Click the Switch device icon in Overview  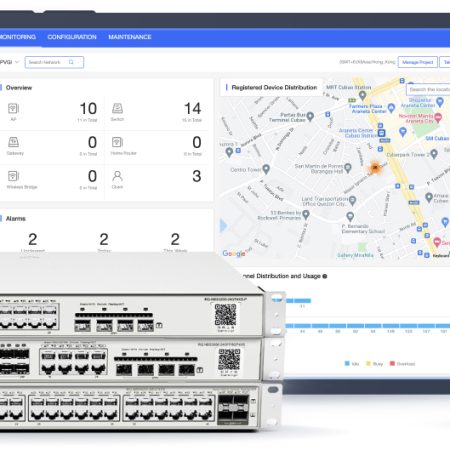[117, 108]
